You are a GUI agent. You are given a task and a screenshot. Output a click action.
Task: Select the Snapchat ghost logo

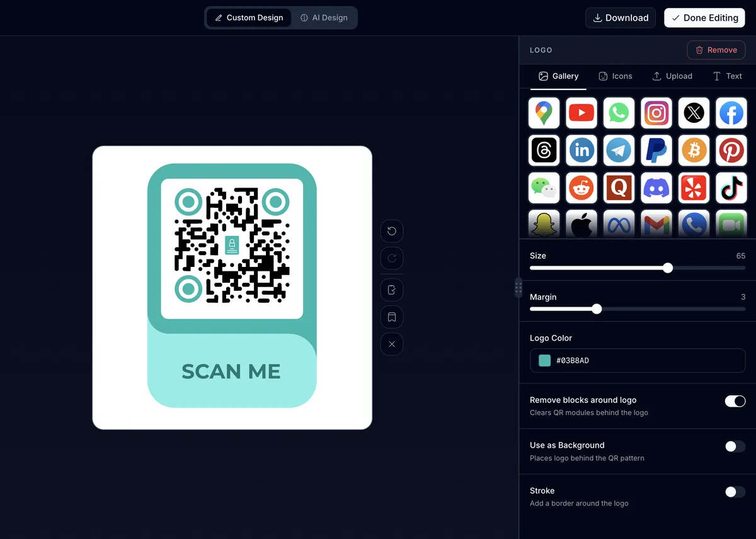point(544,224)
